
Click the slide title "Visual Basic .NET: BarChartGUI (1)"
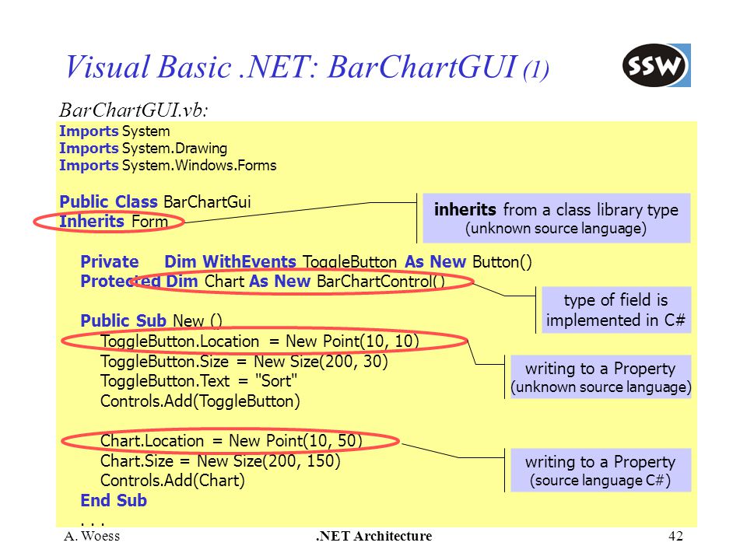point(307,67)
